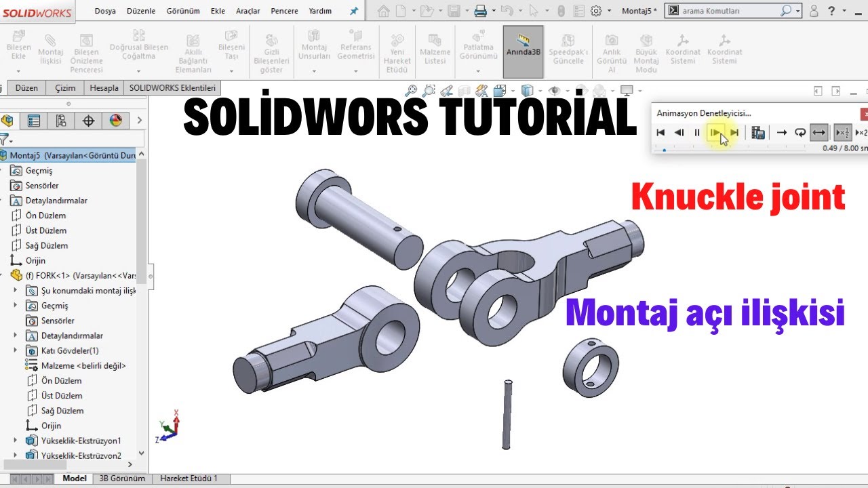Image resolution: width=868 pixels, height=488 pixels.
Task: Click Akıllı Bağlantı Elemanları icon
Action: coord(193,52)
